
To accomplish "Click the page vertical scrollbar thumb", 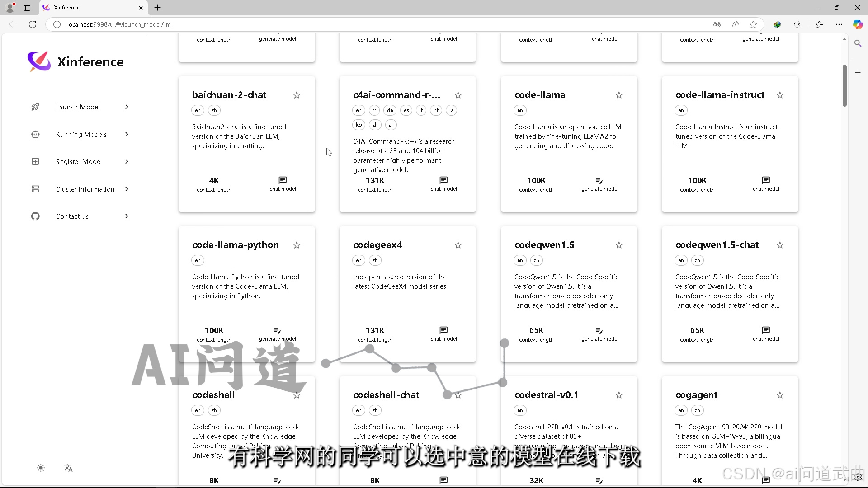I will click(844, 86).
